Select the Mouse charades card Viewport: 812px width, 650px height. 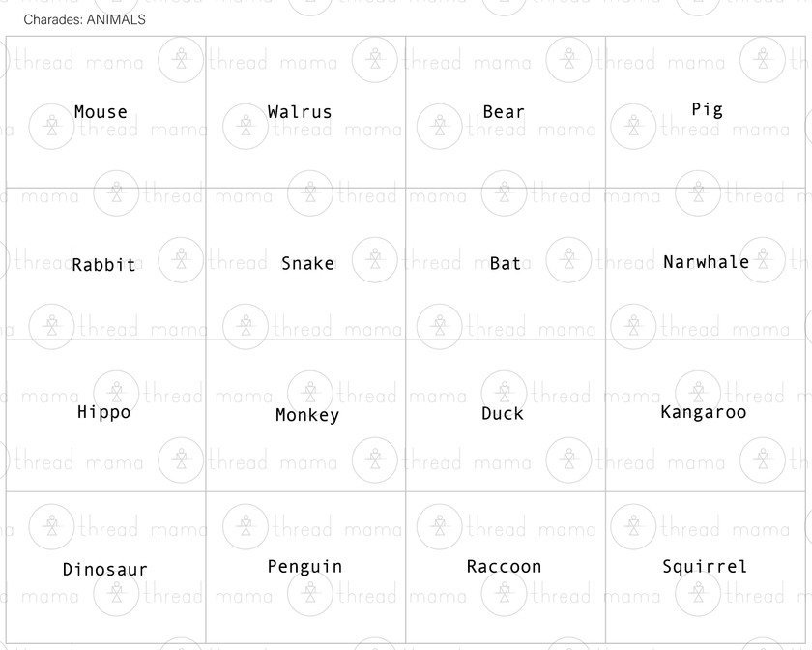(x=101, y=112)
